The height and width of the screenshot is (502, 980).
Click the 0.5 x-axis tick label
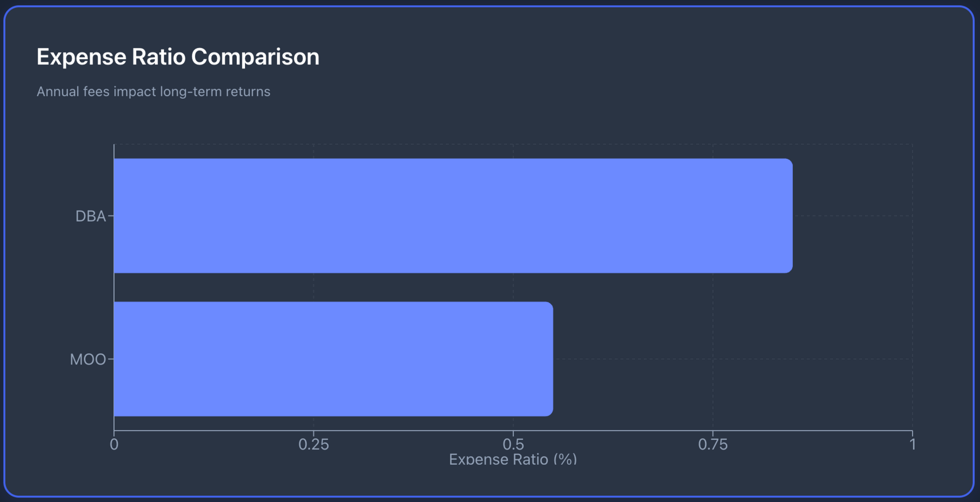[513, 444]
